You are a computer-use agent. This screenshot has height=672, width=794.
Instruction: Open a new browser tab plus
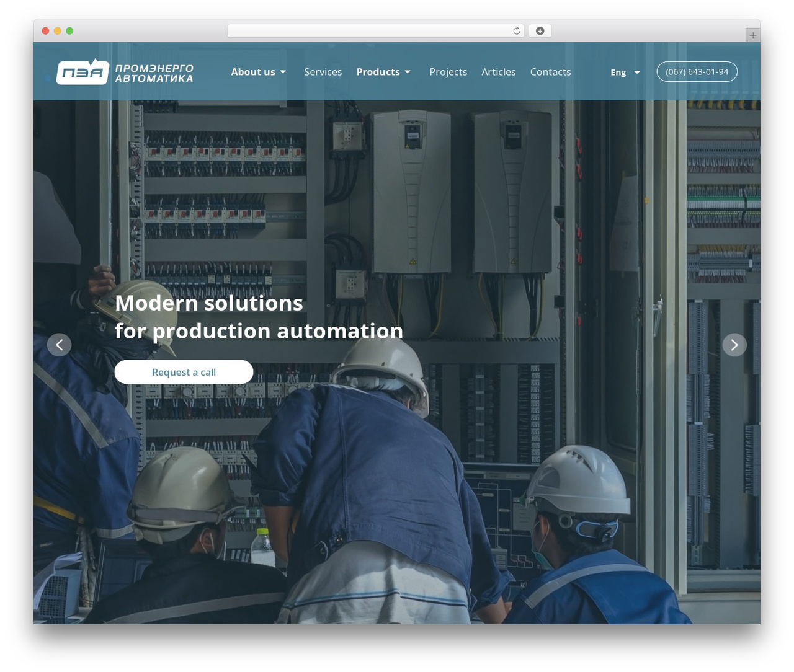tap(752, 35)
